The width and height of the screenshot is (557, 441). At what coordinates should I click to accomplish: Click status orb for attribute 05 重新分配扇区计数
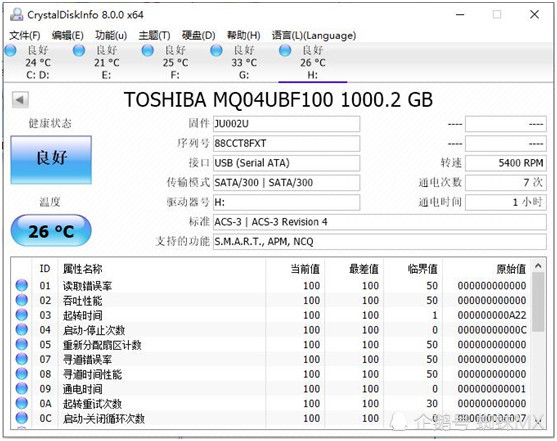pyautogui.click(x=22, y=344)
